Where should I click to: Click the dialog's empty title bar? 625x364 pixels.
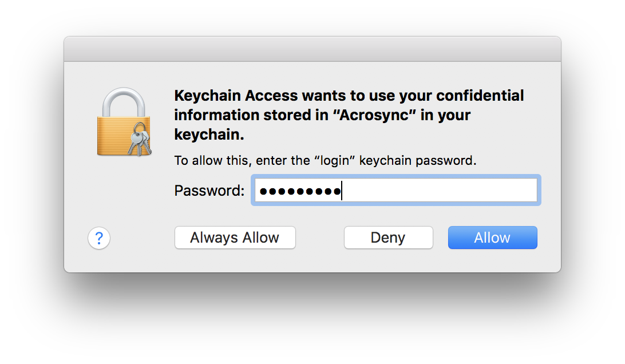click(x=312, y=49)
